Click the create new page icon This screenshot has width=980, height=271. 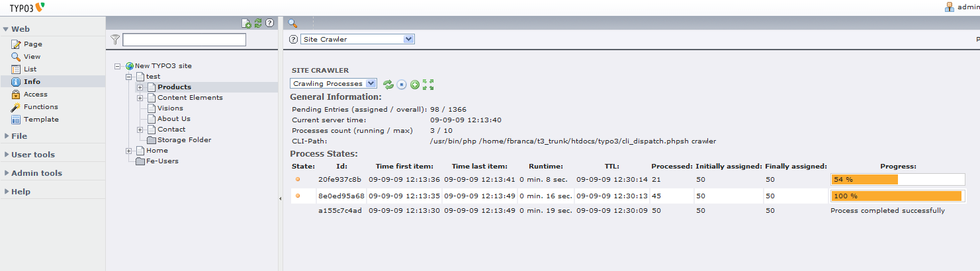tap(246, 23)
